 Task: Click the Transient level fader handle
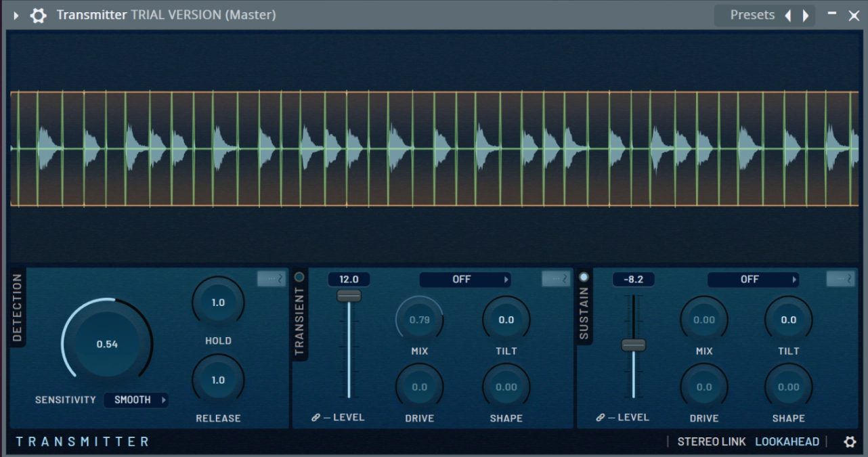point(349,295)
